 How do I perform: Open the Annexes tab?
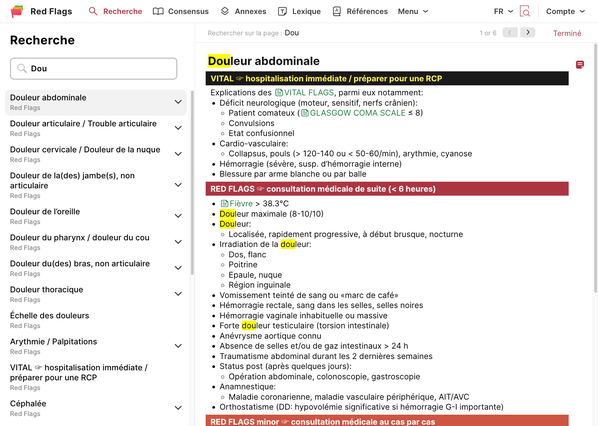click(243, 11)
